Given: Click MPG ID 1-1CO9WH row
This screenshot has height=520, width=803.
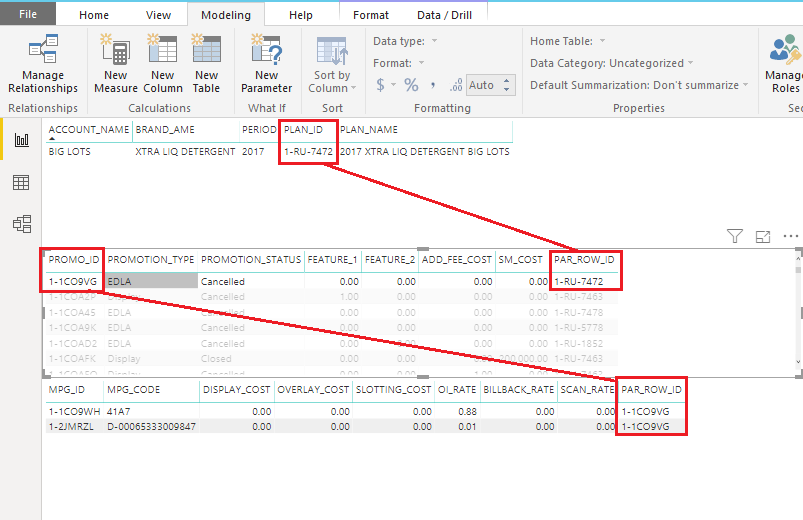Looking at the screenshot, I should point(74,411).
